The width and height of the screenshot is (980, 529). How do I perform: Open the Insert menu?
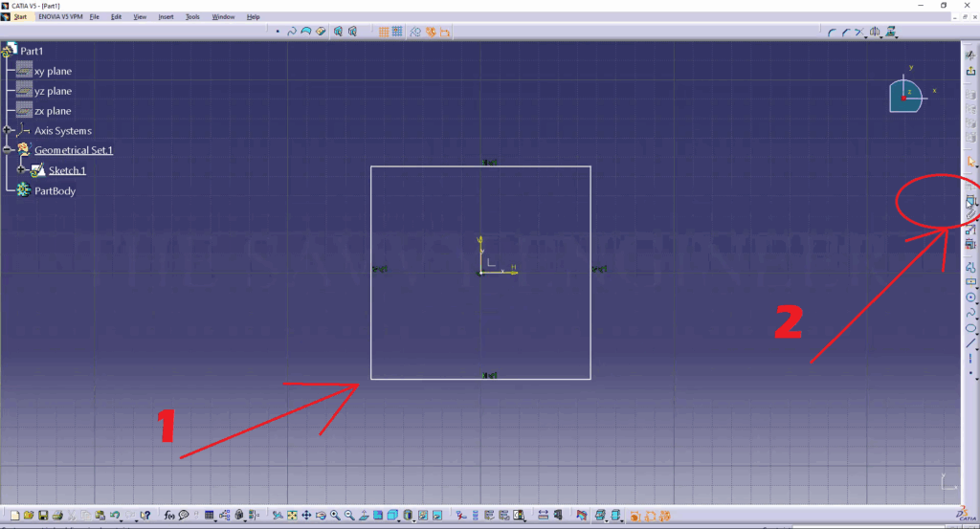(x=166, y=17)
